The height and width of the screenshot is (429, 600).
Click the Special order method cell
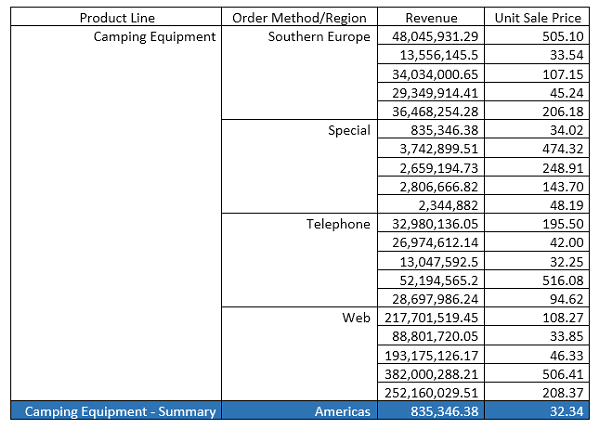pyautogui.click(x=349, y=130)
